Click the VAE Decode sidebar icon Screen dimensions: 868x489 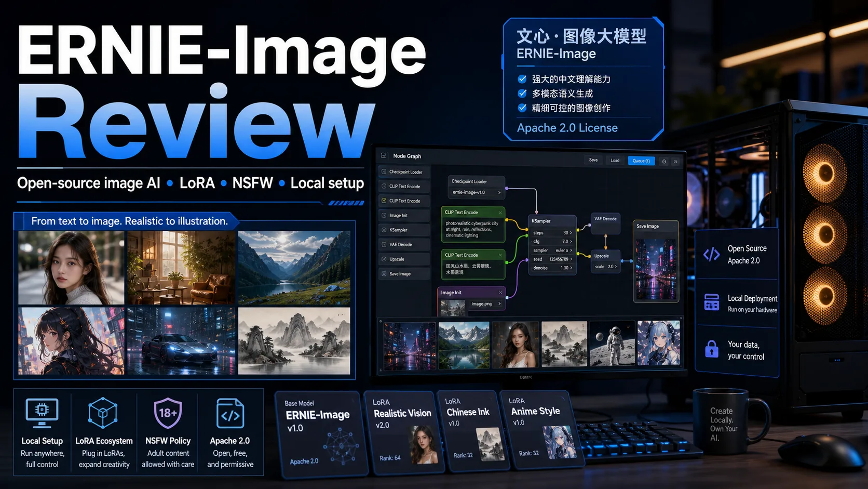(384, 244)
